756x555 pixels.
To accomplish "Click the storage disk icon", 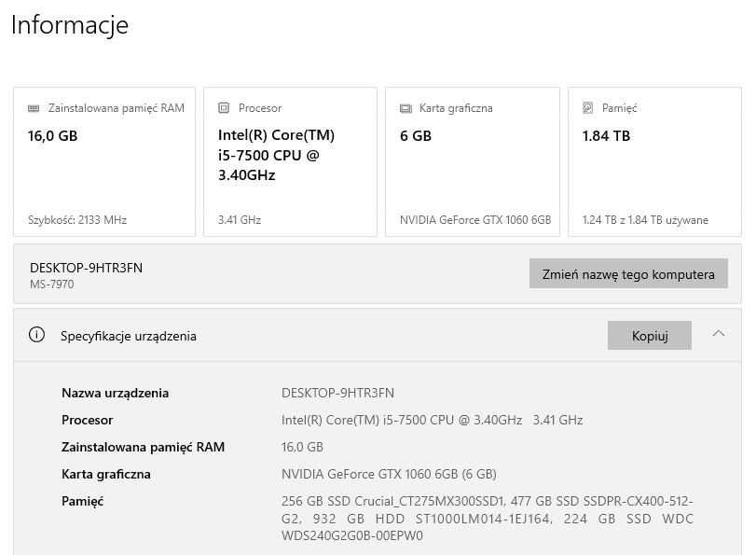I will [x=587, y=107].
